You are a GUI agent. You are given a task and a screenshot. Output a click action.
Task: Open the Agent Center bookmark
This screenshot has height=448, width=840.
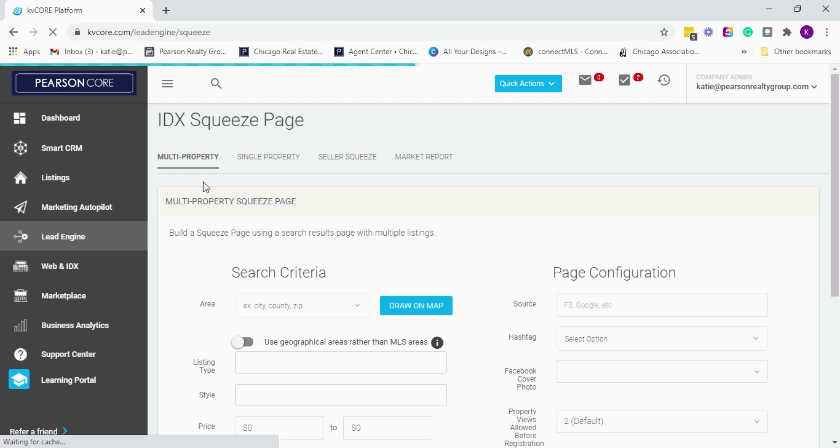coord(377,51)
